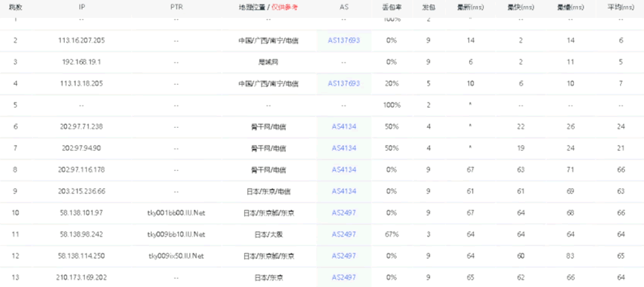This screenshot has height=287, width=644.
Task: Click the IP column header
Action: coord(81,7)
